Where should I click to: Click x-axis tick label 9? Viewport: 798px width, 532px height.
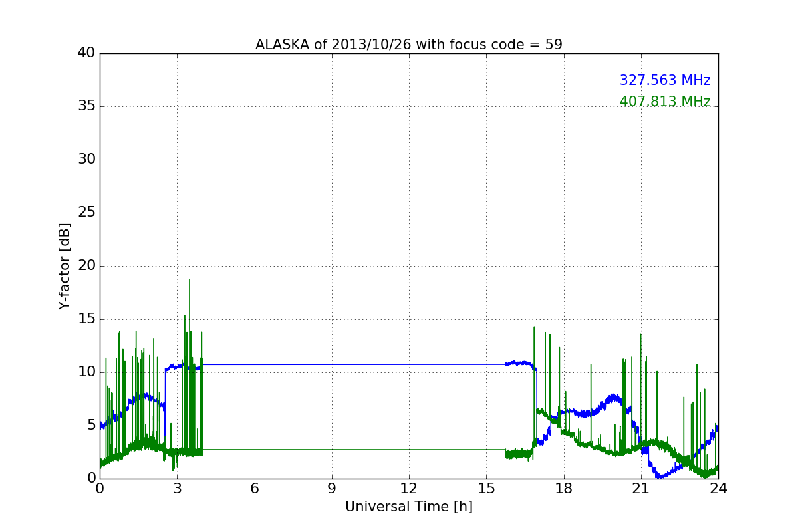click(332, 489)
